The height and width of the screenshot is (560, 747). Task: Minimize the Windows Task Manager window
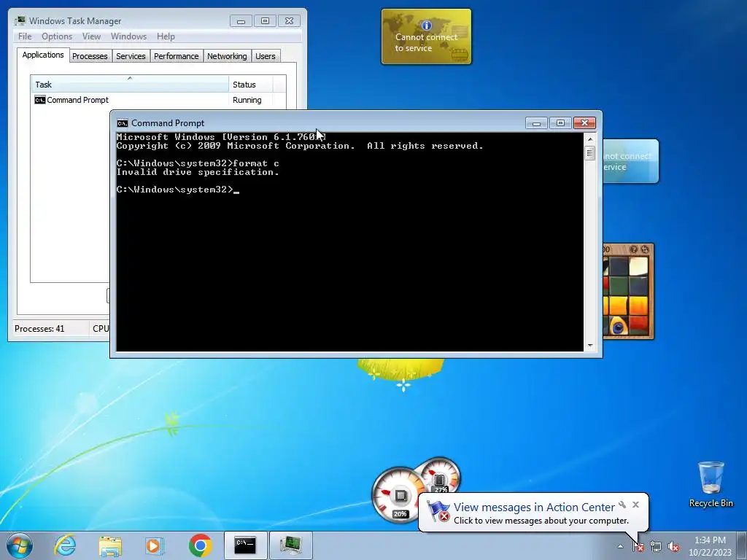241,21
